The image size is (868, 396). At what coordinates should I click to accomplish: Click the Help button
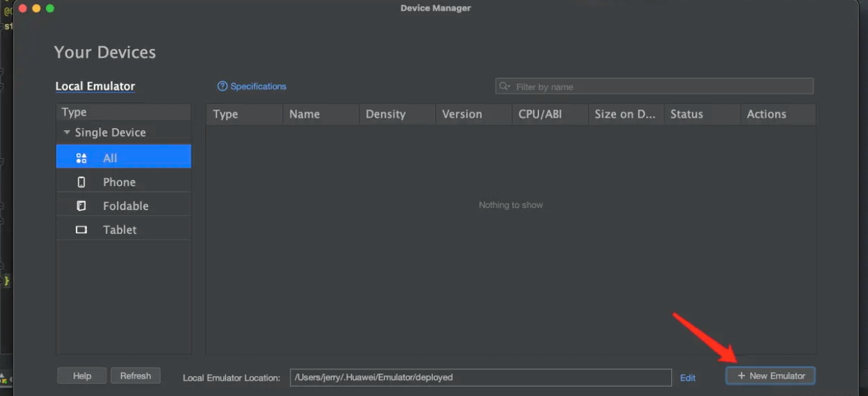(x=82, y=376)
